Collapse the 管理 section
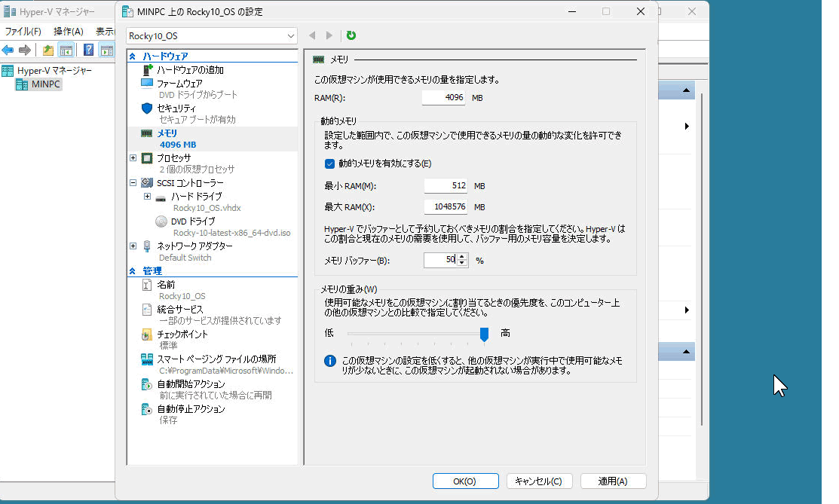This screenshot has width=839, height=504. point(132,271)
